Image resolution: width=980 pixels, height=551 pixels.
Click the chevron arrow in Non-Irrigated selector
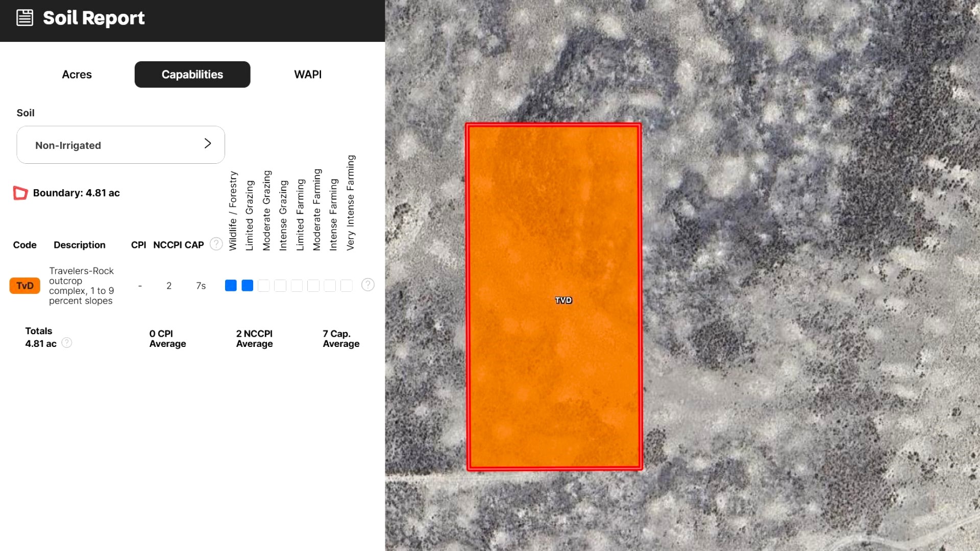(208, 143)
